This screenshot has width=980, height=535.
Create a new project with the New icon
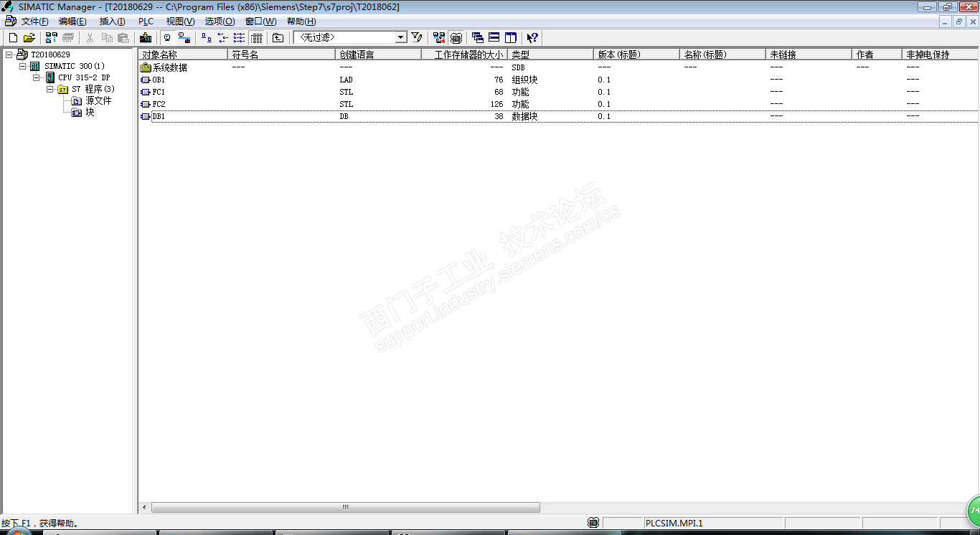coord(12,37)
